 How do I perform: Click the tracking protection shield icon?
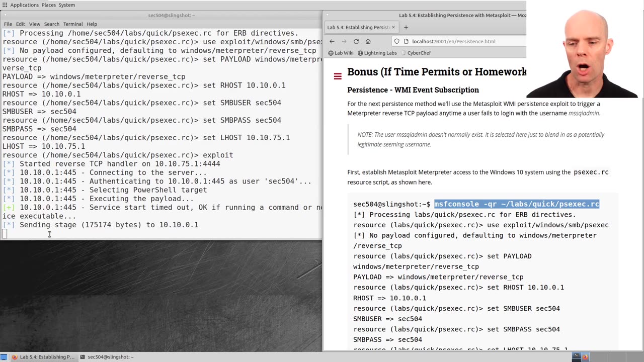click(397, 41)
